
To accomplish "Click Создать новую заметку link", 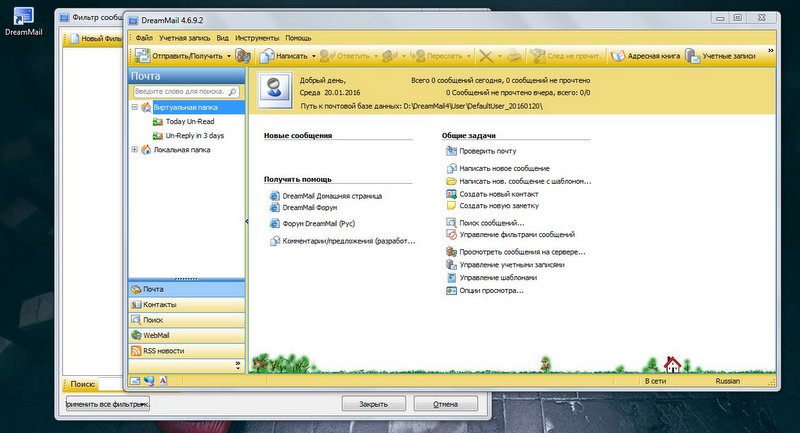I will click(x=498, y=206).
